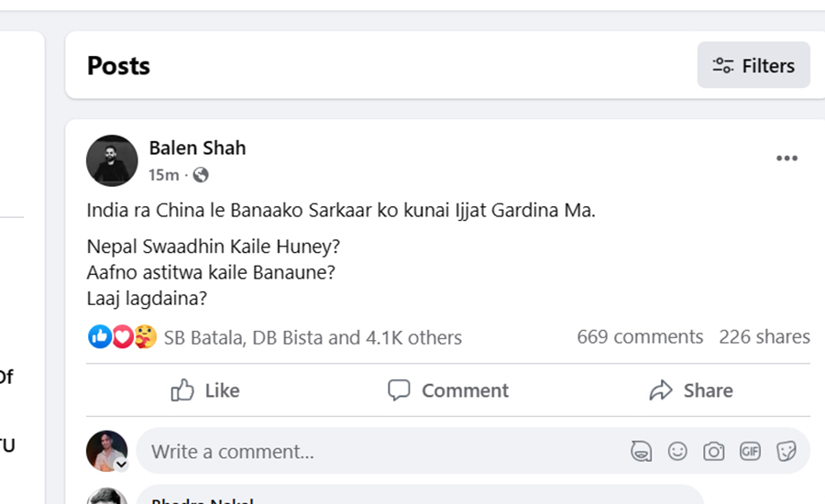Screen dimensions: 825x504
Task: View the 669 comments list
Action: pos(640,337)
